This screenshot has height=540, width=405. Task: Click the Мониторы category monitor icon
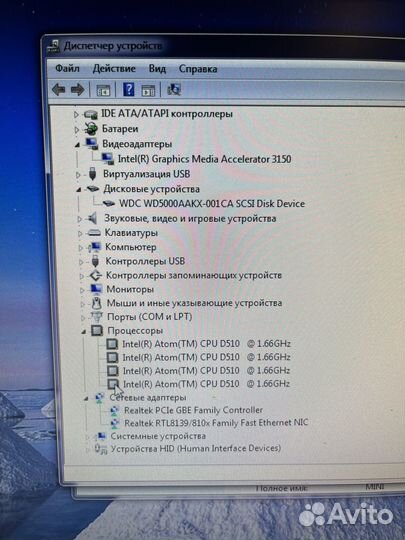point(96,289)
